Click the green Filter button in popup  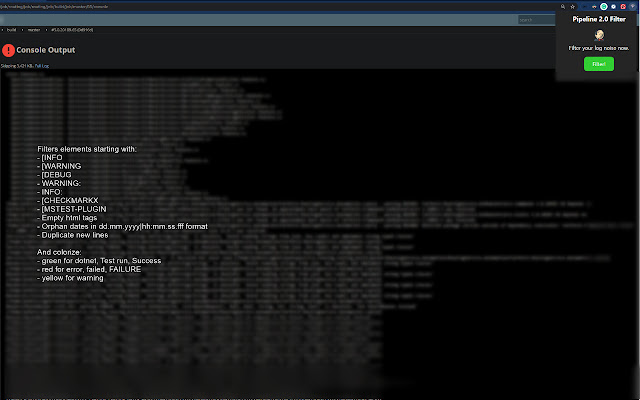pos(599,64)
